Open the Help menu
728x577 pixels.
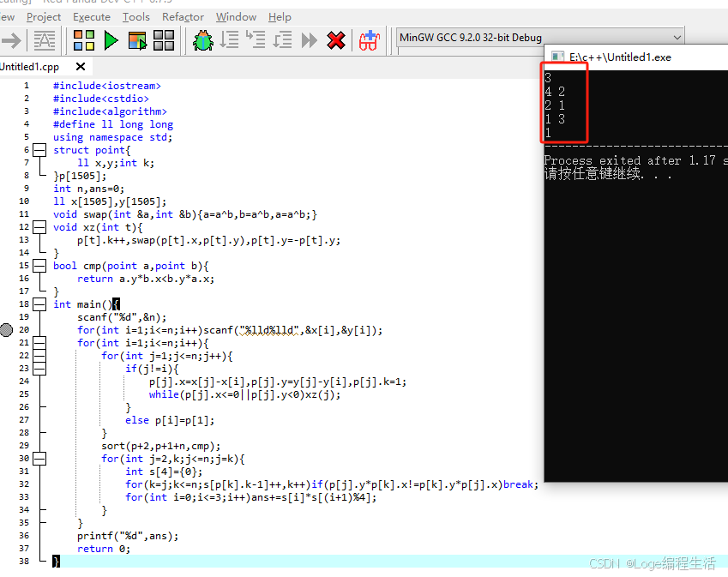pos(280,17)
